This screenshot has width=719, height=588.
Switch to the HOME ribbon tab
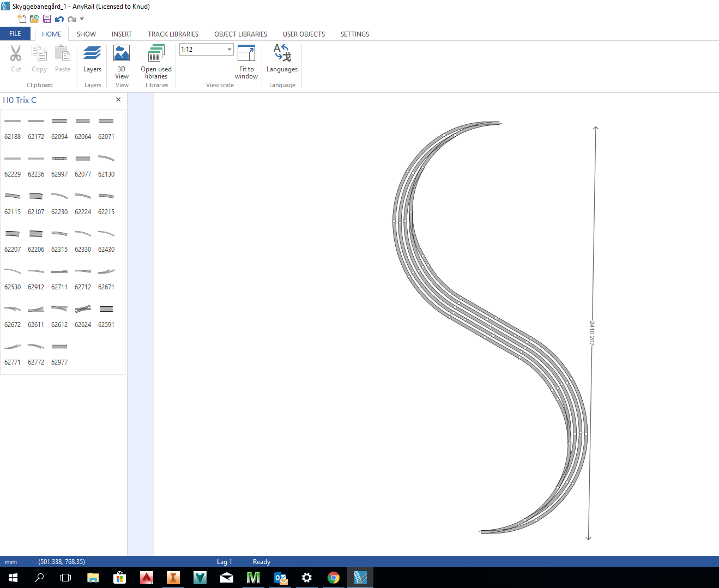(52, 34)
